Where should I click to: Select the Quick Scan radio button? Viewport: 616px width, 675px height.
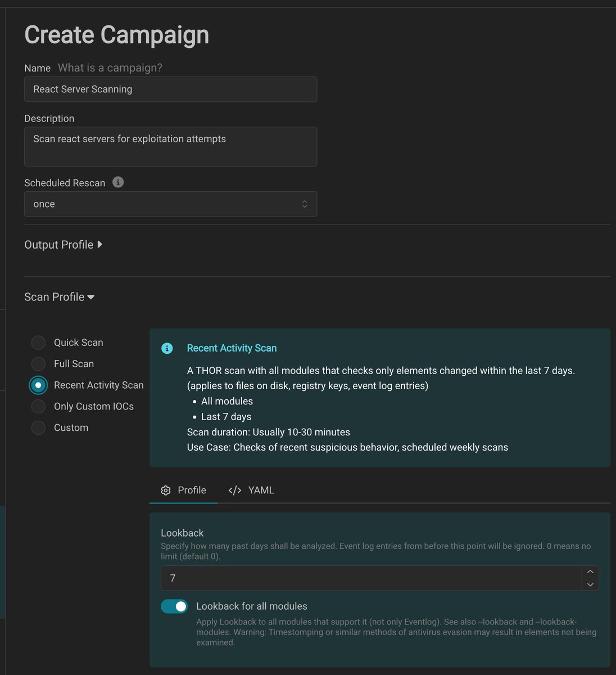[38, 343]
